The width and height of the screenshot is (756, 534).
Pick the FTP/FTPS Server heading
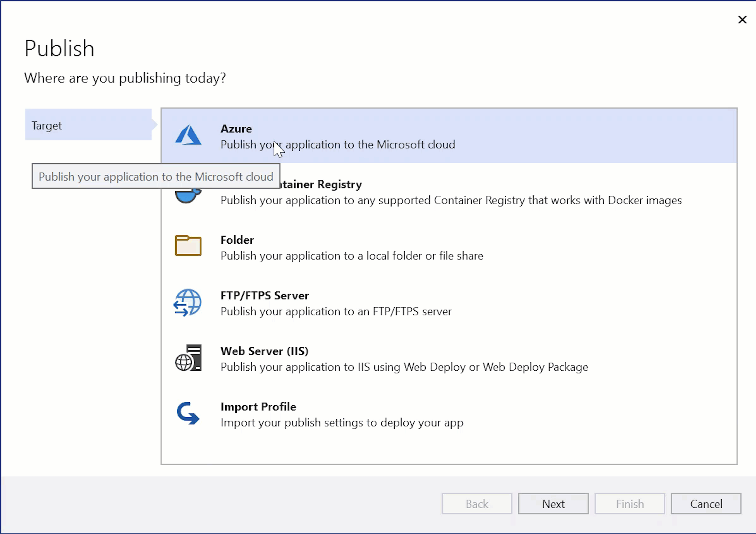265,296
